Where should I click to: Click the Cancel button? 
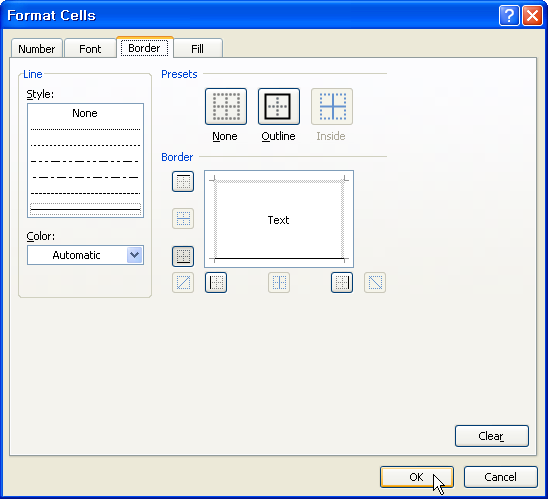(x=500, y=477)
